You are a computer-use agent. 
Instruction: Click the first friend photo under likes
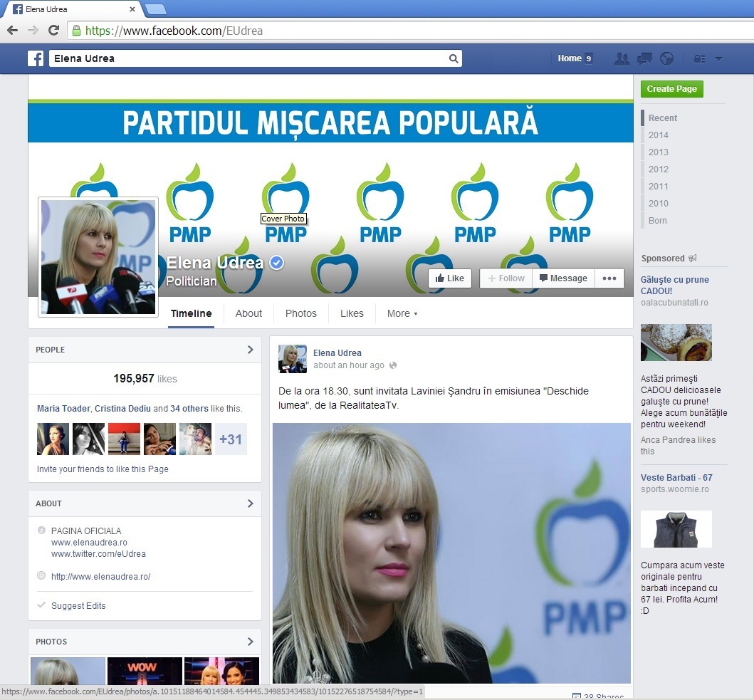click(53, 439)
